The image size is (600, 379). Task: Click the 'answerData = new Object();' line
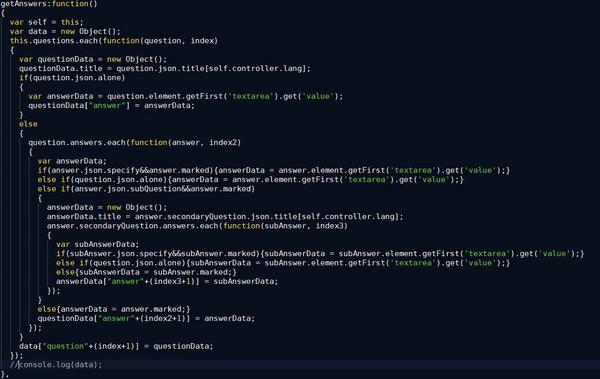point(107,207)
